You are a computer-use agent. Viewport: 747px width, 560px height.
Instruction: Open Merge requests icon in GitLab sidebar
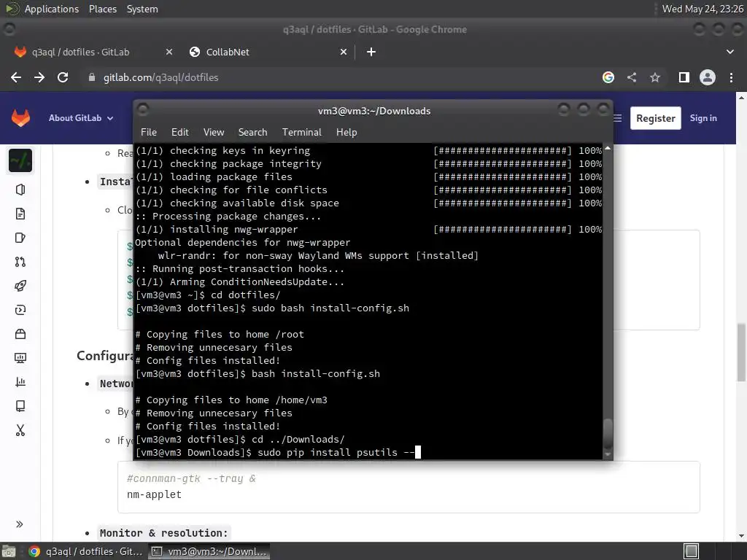pyautogui.click(x=20, y=262)
